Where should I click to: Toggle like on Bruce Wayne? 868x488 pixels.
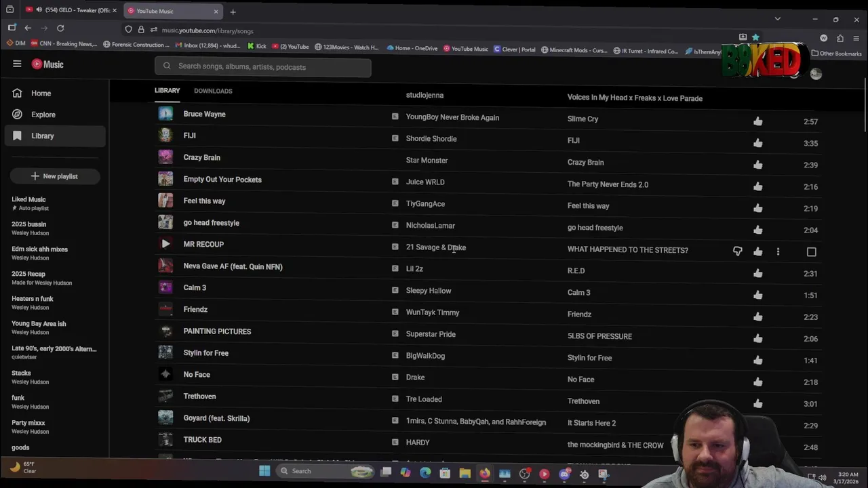tap(757, 121)
